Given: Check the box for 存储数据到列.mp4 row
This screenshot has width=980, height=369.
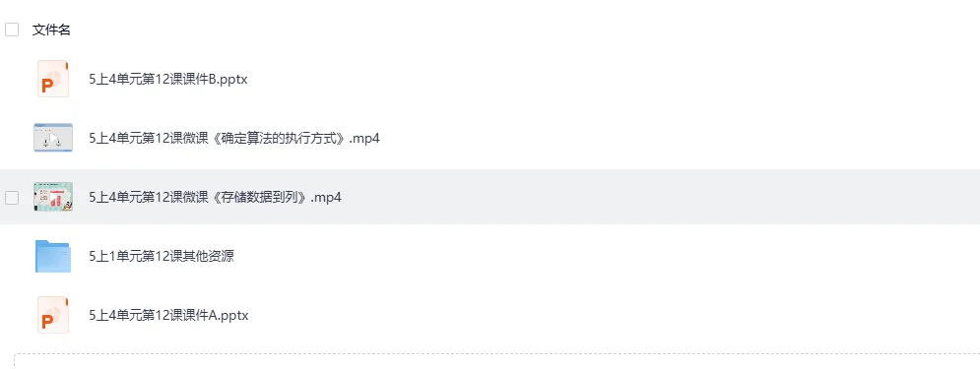Looking at the screenshot, I should [12, 198].
